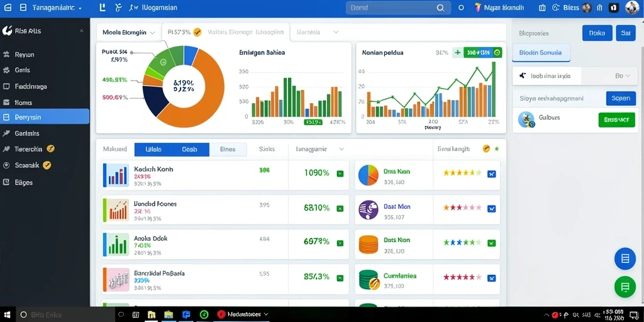644x322 pixels.
Task: Select the purple Dast Mion icon
Action: 369,209
